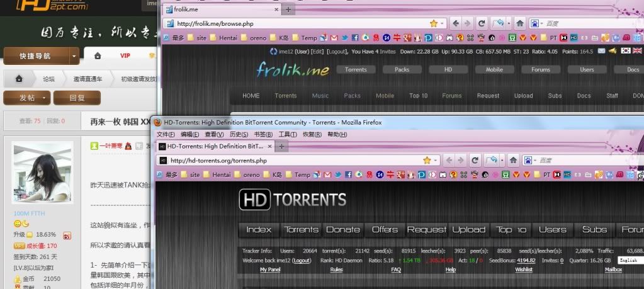Open Mailbox link on HD-Torrents
The width and height of the screenshot is (644, 289).
[613, 269]
